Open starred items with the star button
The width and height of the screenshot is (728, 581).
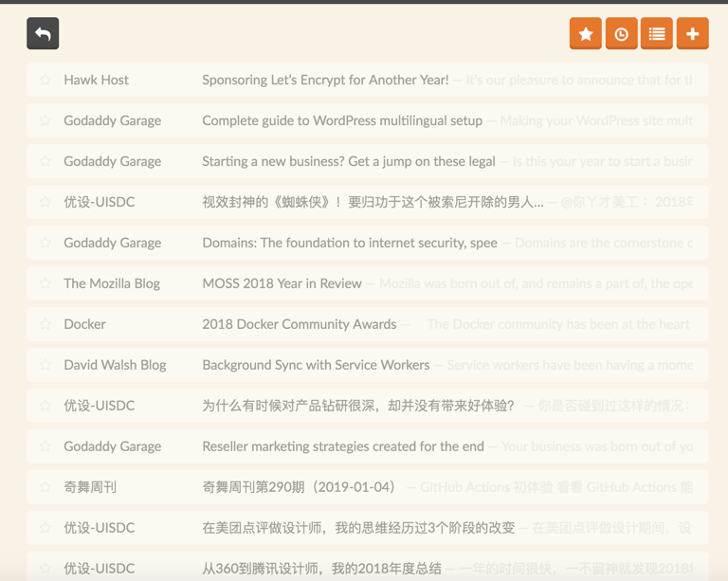586,33
